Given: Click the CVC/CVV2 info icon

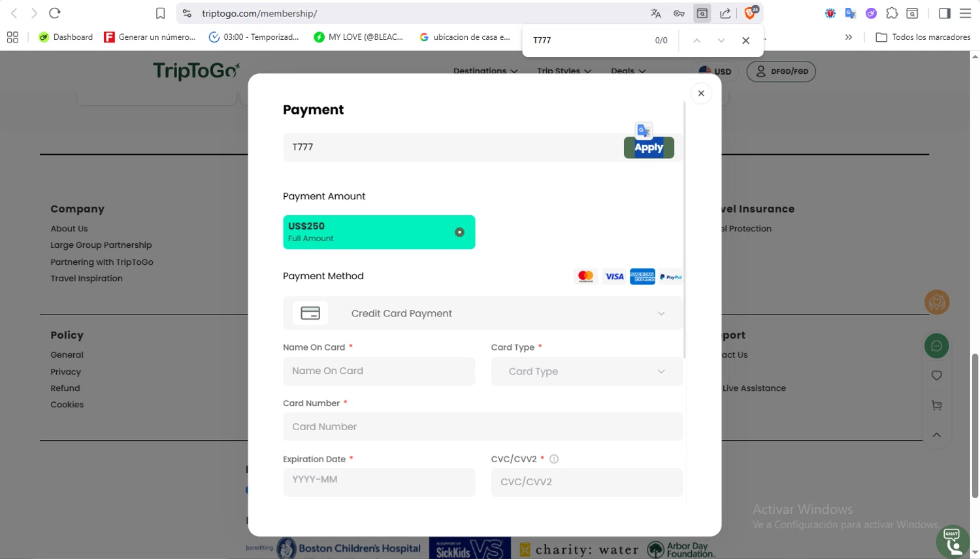Looking at the screenshot, I should pos(554,459).
